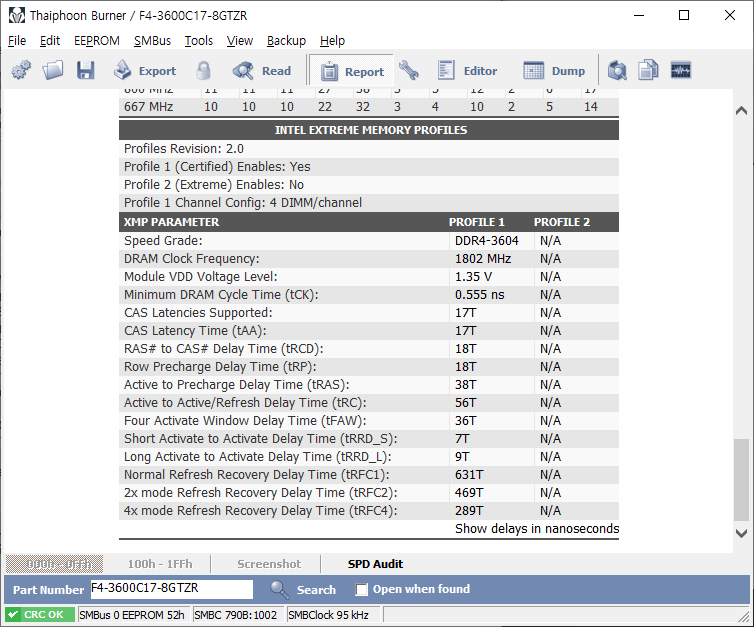The height and width of the screenshot is (627, 754).
Task: Click the PROFILE 1 column header
Action: 477,222
